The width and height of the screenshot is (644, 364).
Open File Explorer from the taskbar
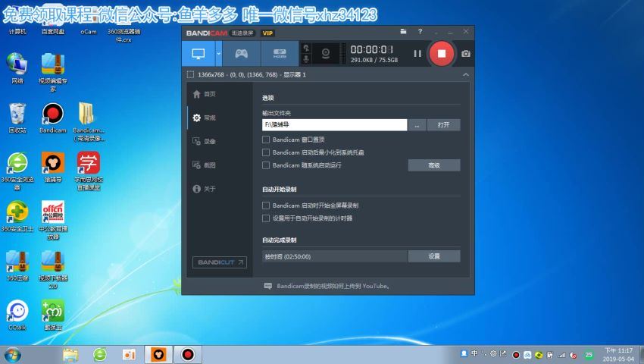(x=70, y=355)
